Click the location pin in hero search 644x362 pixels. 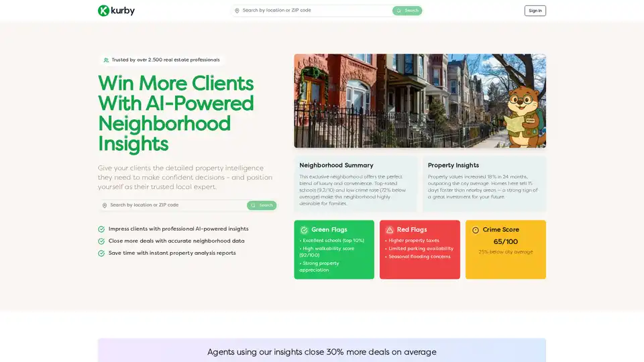coord(105,205)
